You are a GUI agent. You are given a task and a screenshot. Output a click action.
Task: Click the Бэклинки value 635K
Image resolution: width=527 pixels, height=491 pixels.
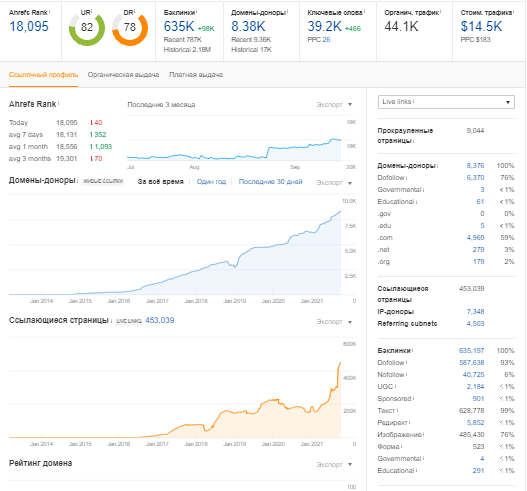coord(179,27)
